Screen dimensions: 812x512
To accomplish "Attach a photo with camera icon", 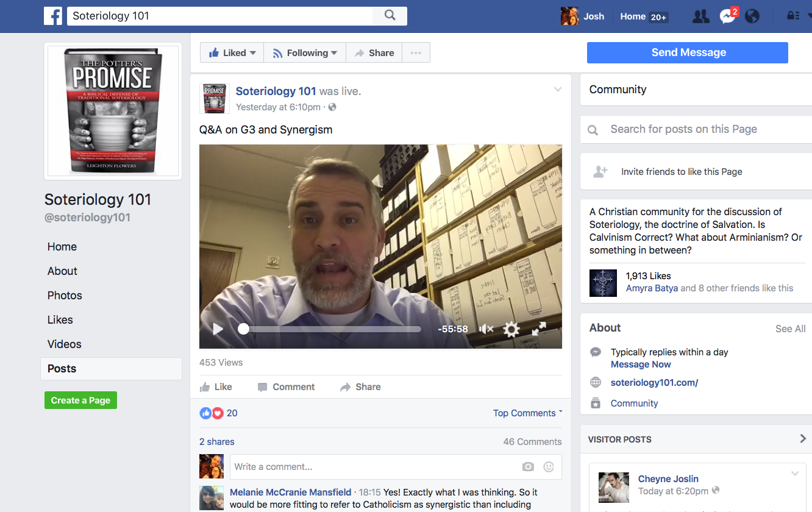I will pyautogui.click(x=528, y=467).
